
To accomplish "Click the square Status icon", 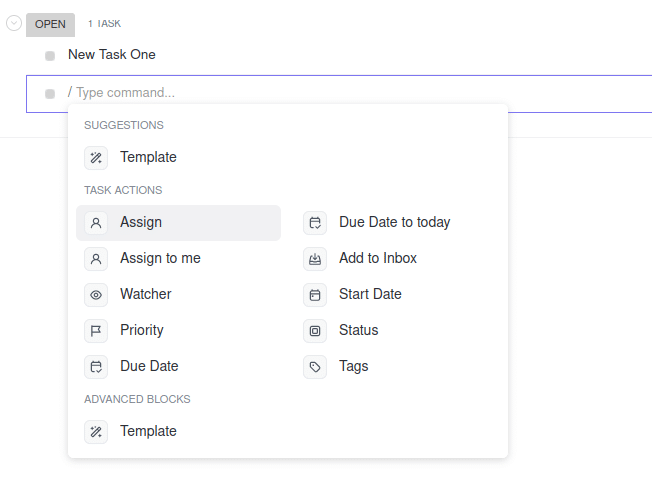I will coord(315,331).
